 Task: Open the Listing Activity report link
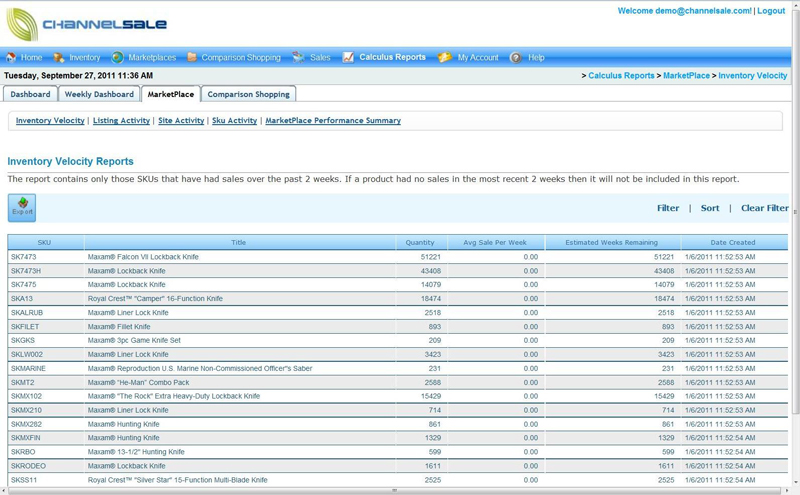pos(121,121)
